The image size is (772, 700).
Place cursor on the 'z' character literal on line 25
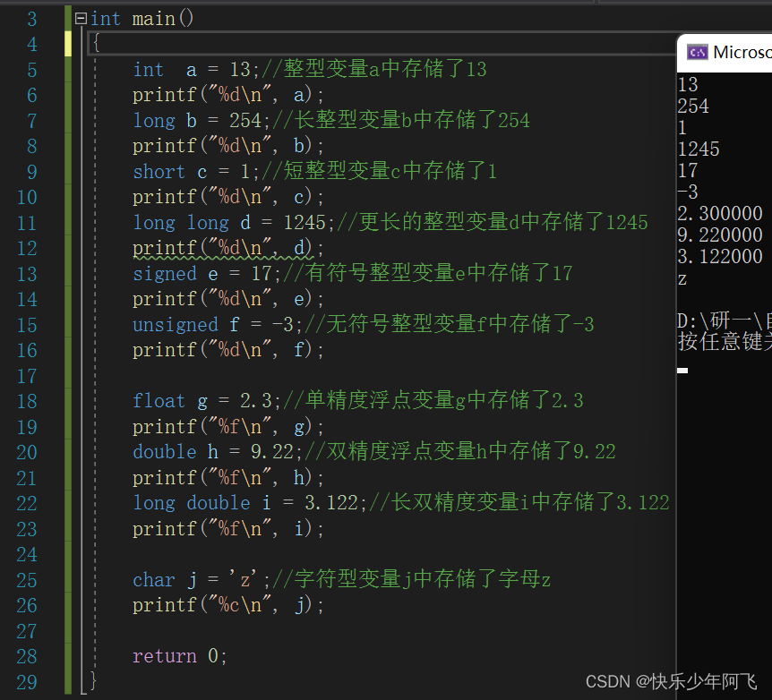click(244, 579)
